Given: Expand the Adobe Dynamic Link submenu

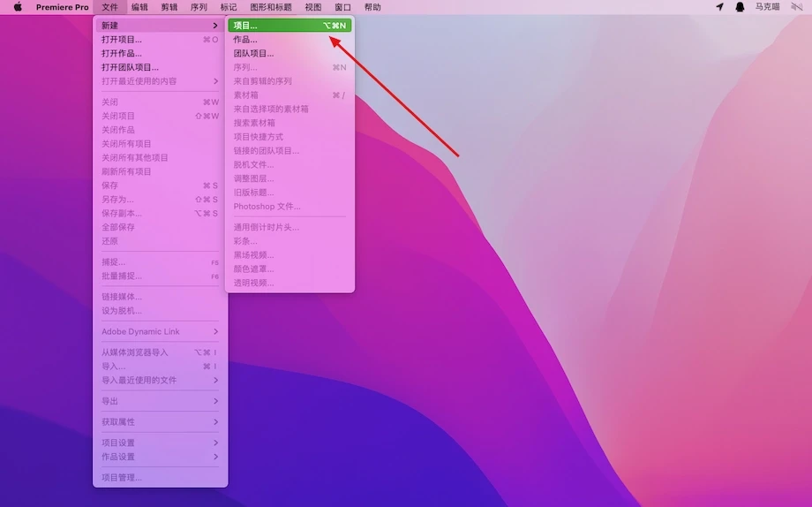Looking at the screenshot, I should pyautogui.click(x=215, y=332).
